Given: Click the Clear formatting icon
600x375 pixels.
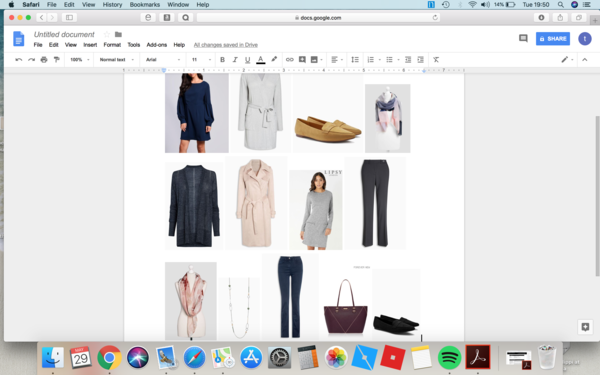Looking at the screenshot, I should [436, 60].
